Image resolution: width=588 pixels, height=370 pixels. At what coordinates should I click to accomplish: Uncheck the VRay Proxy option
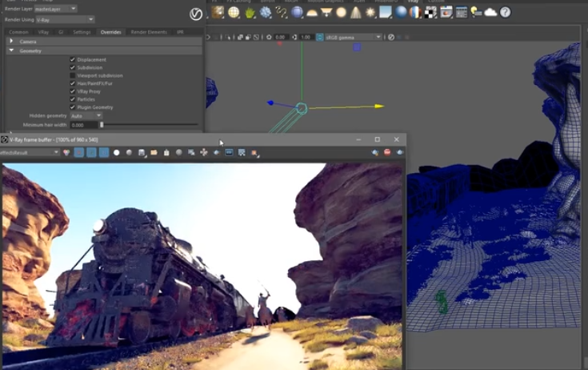pos(73,91)
